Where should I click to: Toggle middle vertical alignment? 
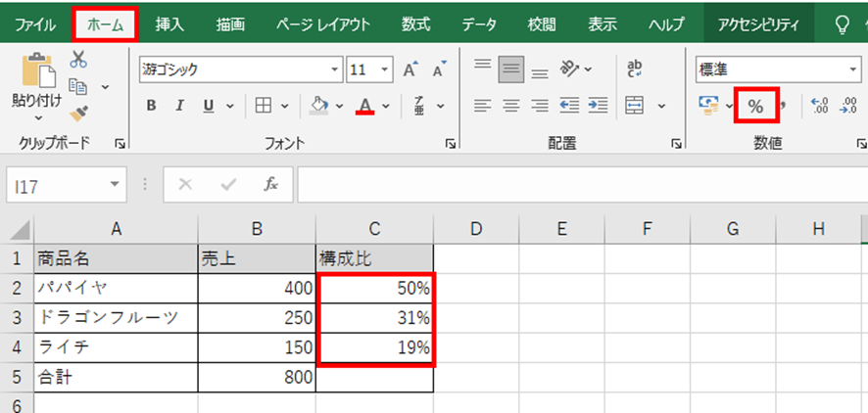[x=509, y=69]
